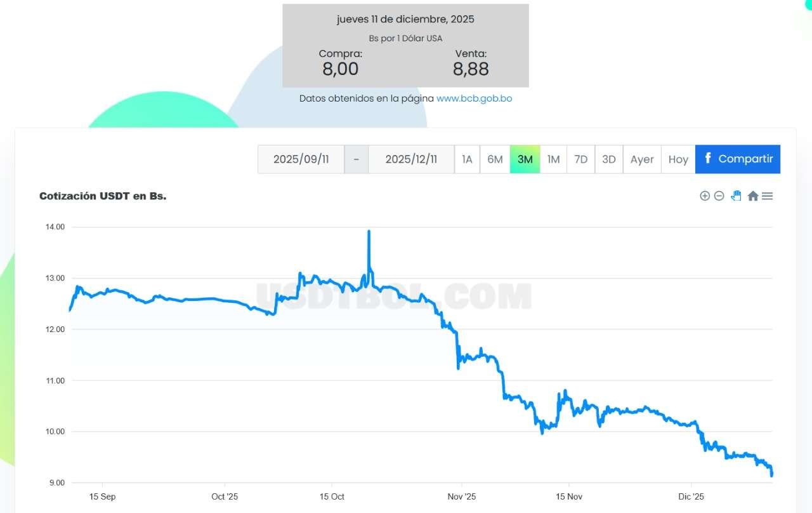The height and width of the screenshot is (513, 812).
Task: Keep the highlighted 3M range active
Action: 525,159
